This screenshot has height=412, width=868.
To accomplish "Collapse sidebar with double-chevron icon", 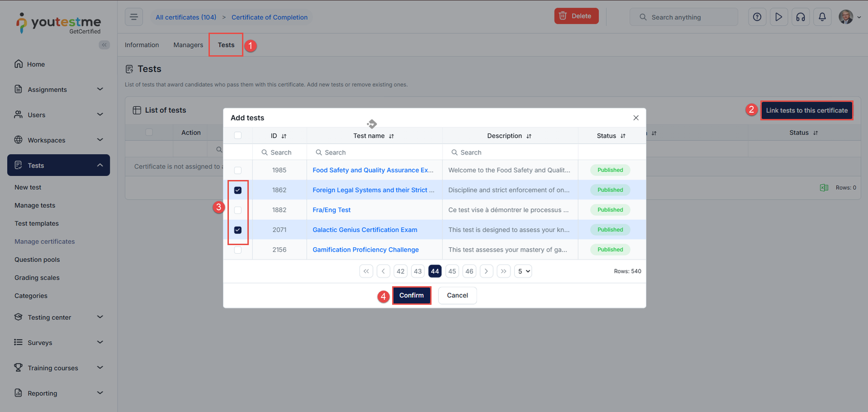I will click(104, 45).
